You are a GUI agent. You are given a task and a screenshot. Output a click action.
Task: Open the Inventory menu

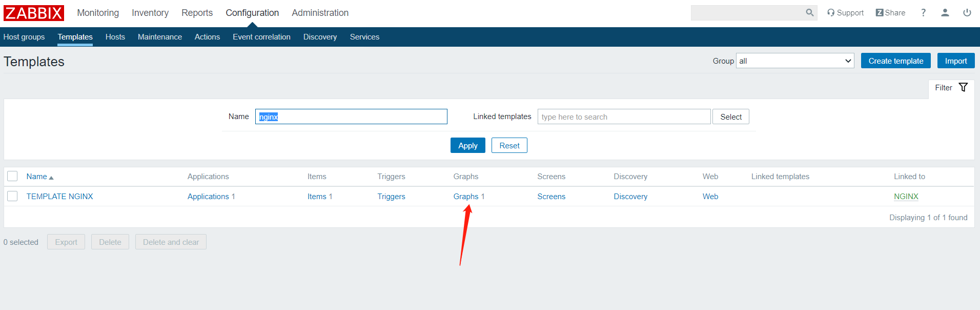coord(150,13)
